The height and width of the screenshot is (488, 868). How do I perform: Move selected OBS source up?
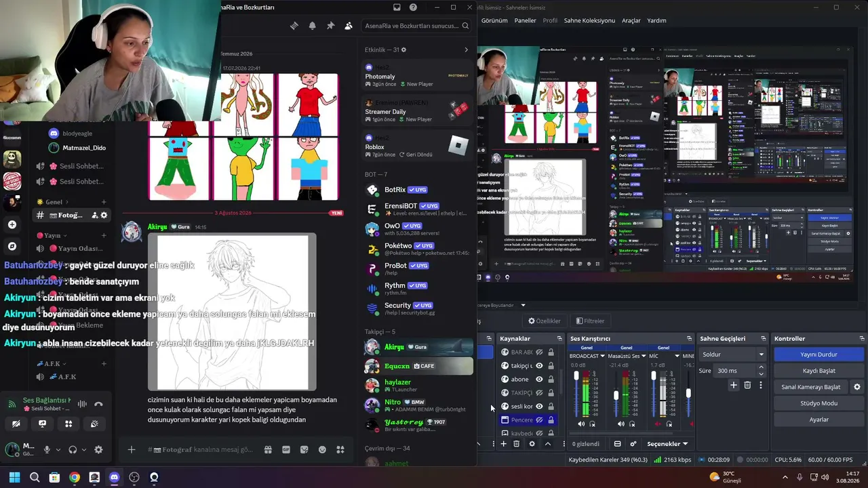click(547, 444)
